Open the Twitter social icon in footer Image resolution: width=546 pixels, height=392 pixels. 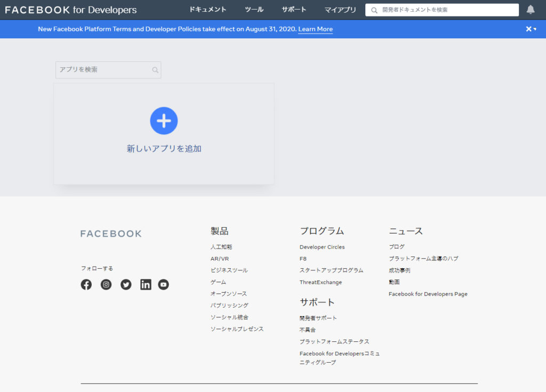126,285
